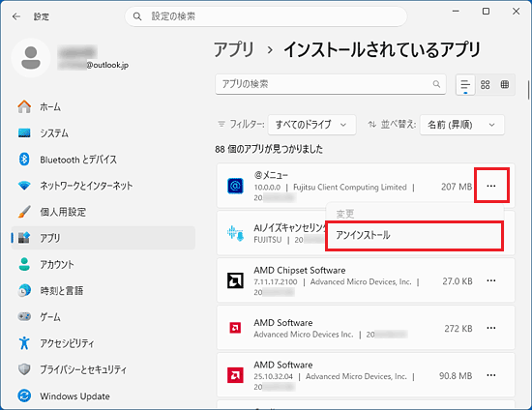Screen dimensions: 532x410
Task: Open プライバシーとセキュリティ settings
Action: (x=103, y=369)
